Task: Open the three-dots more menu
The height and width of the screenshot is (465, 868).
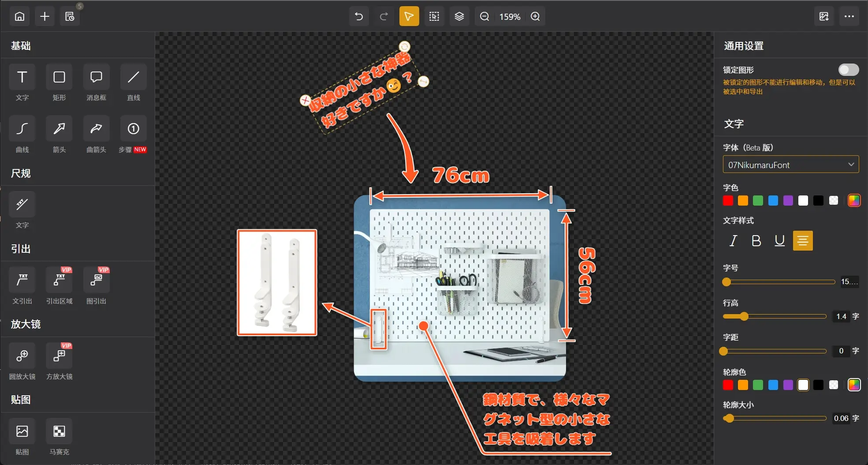Action: [849, 16]
